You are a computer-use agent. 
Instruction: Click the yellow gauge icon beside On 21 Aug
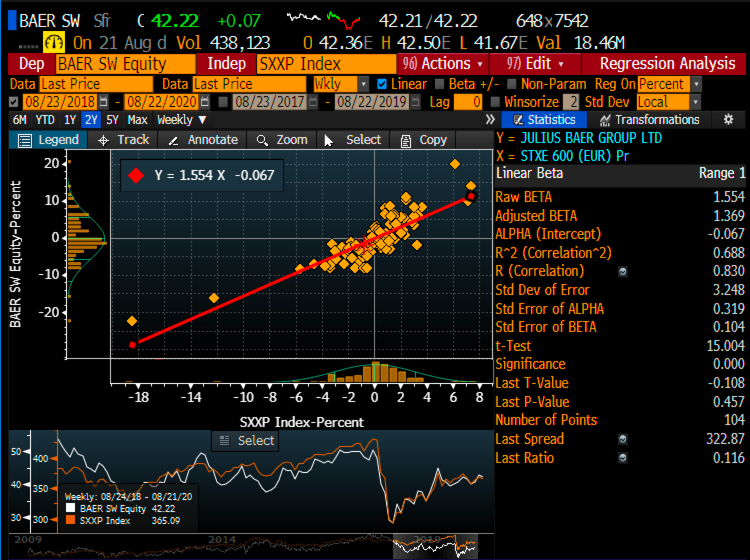(x=54, y=42)
